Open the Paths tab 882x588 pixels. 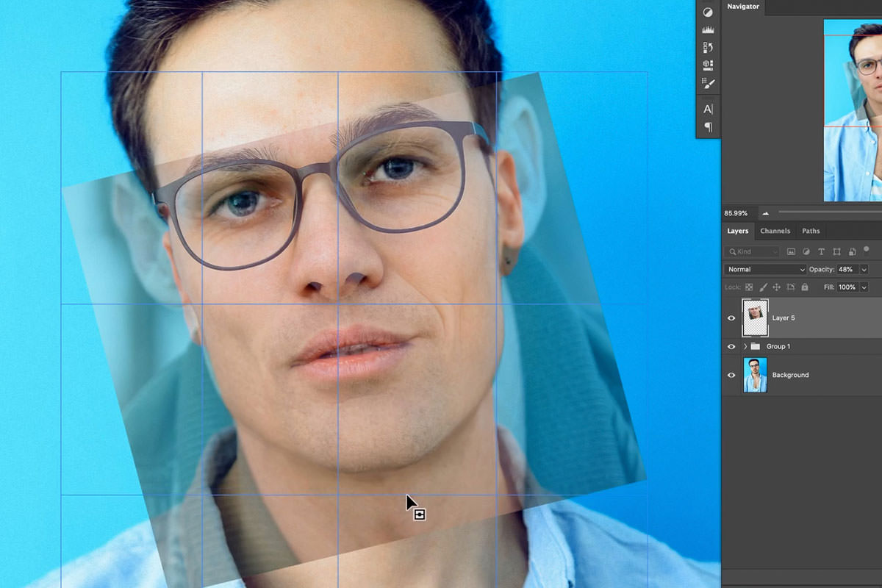coord(811,230)
